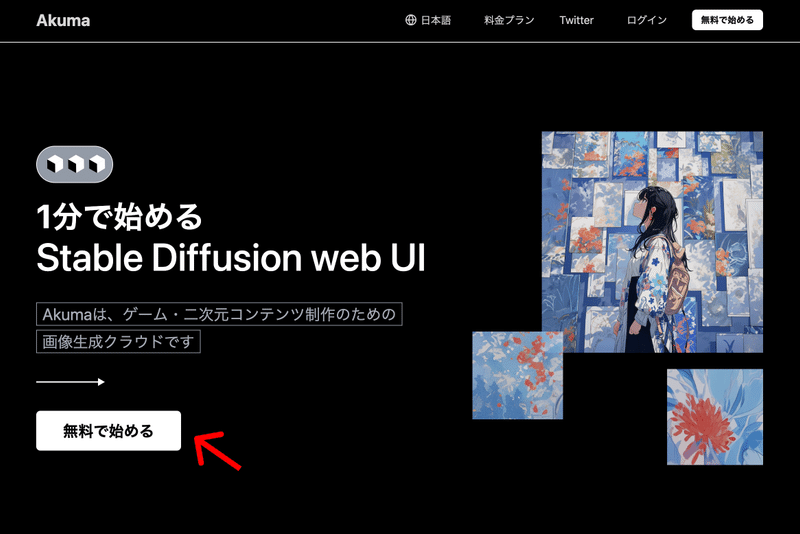Open the red flower artwork image
The width and height of the screenshot is (800, 534).
coord(715,417)
